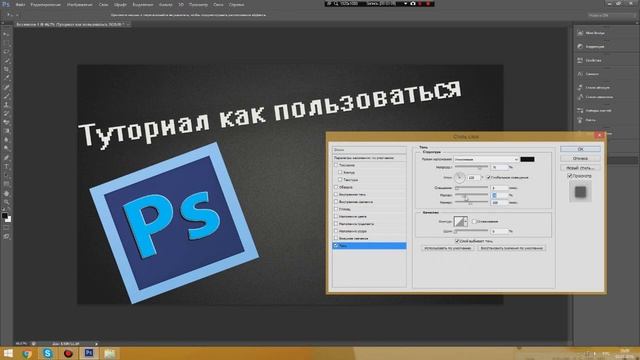Open the Свойства properties panel icon
This screenshot has height=360, width=640.
580,60
